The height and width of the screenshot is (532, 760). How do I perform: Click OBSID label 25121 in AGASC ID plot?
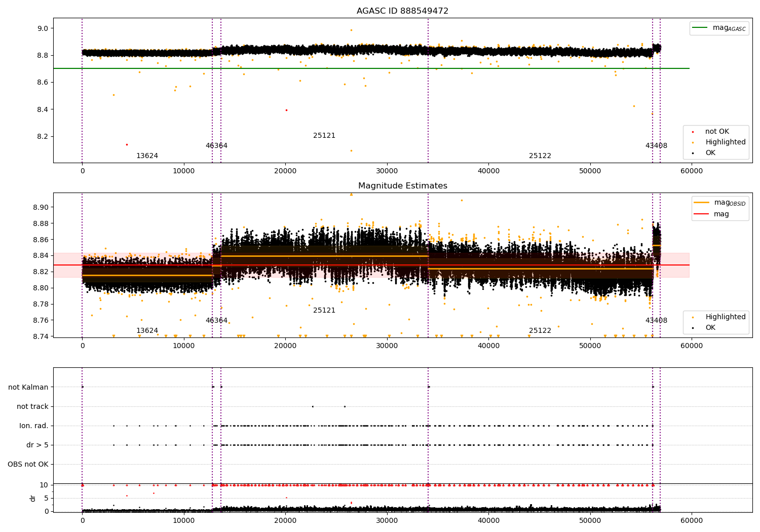pos(324,136)
